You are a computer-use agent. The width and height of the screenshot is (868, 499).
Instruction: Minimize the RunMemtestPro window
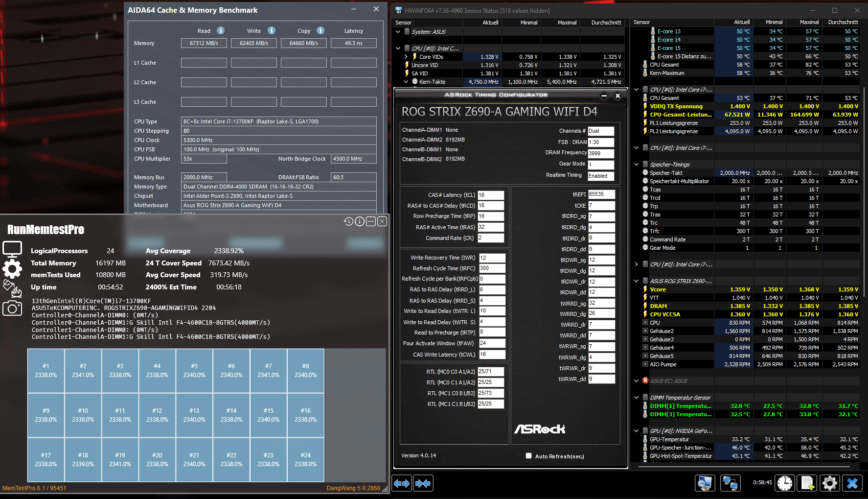[x=371, y=221]
